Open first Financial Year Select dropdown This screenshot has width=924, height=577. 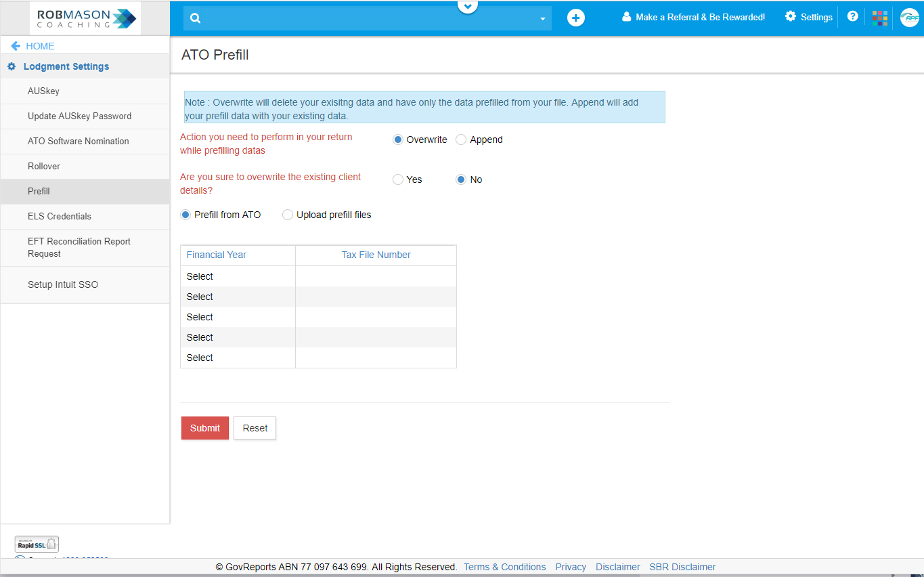tap(238, 276)
